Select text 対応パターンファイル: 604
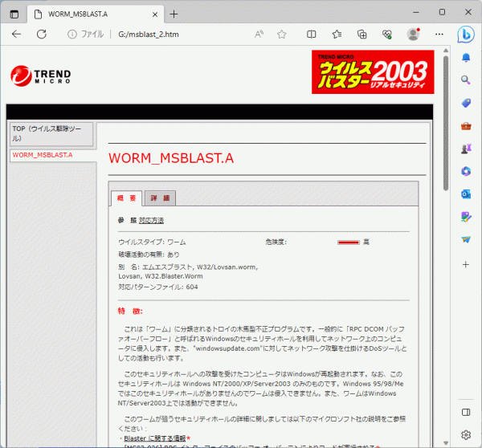This screenshot has width=482, height=448. click(x=158, y=287)
